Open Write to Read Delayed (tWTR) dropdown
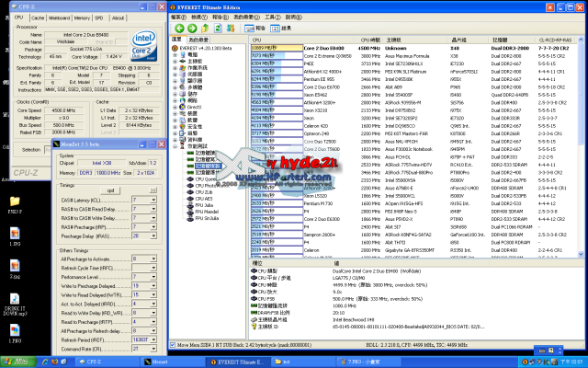588x368 pixels. coord(153,295)
